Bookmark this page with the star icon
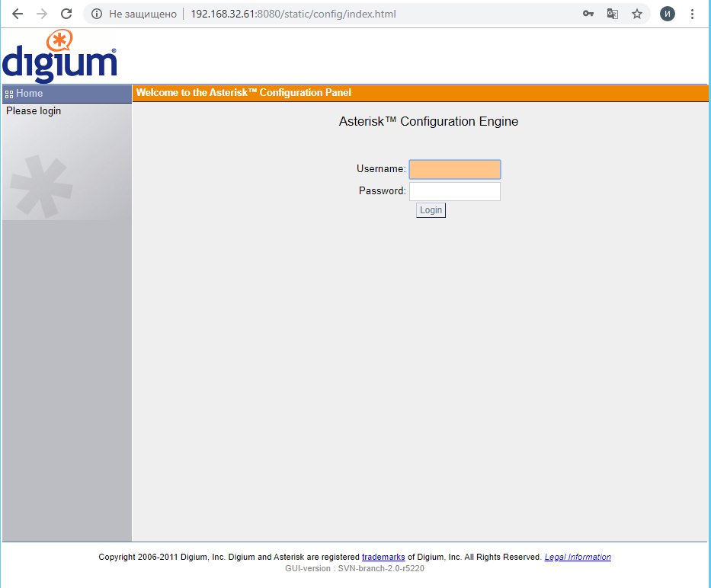 (x=636, y=14)
